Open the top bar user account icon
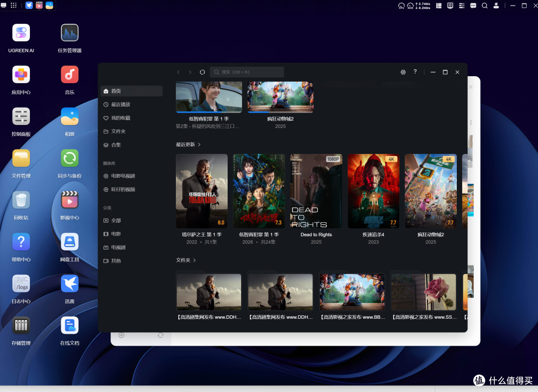This screenshot has width=538, height=392. pyautogui.click(x=496, y=5)
